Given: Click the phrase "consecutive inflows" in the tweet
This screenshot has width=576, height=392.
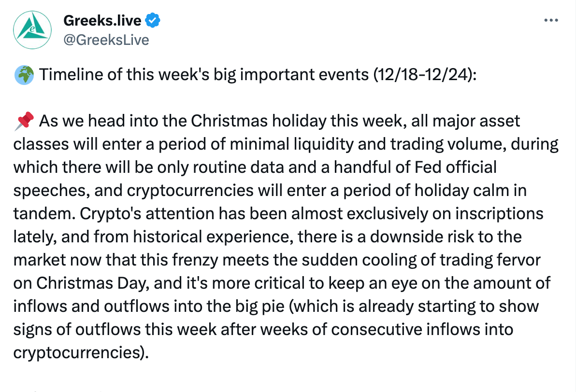Looking at the screenshot, I should [x=405, y=329].
